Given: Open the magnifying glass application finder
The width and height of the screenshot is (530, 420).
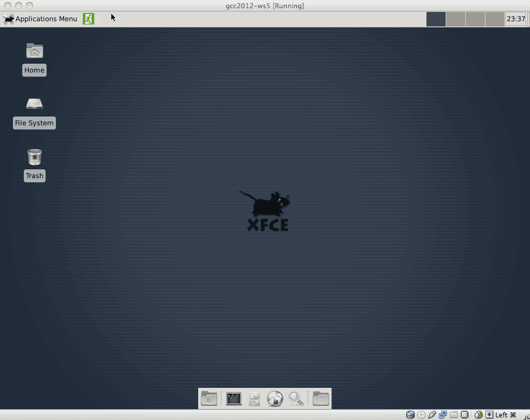Looking at the screenshot, I should [x=296, y=398].
